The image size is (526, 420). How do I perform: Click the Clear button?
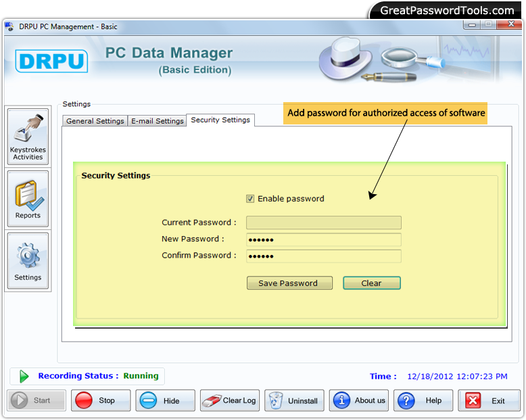[372, 283]
